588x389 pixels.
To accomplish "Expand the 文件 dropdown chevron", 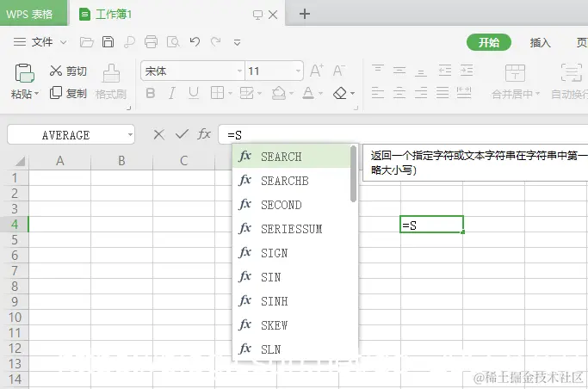I will 64,42.
